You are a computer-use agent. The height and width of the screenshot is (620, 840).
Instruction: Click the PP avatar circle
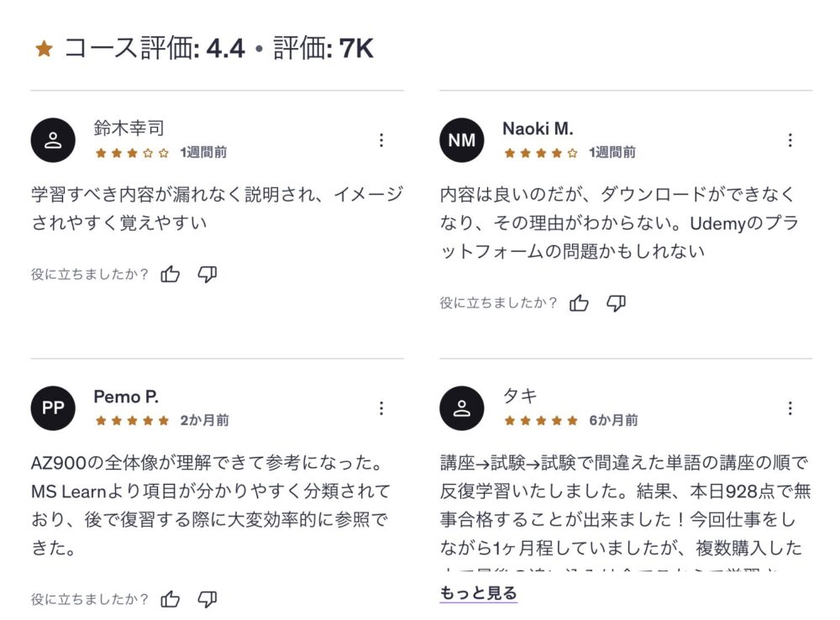53,408
